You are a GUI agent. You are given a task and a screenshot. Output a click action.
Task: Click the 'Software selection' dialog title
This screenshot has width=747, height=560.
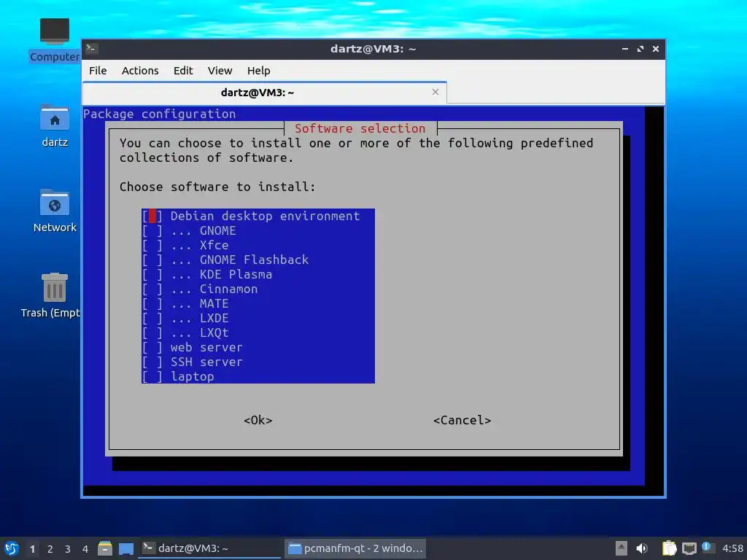[x=360, y=128]
